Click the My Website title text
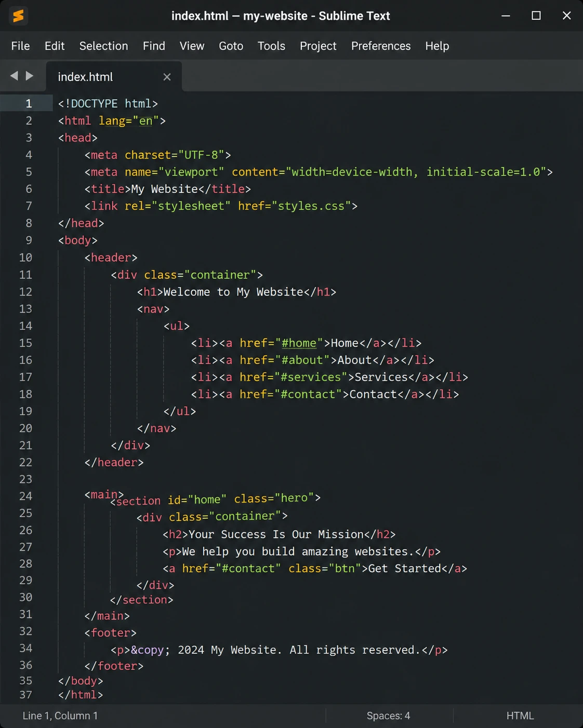 pos(164,189)
